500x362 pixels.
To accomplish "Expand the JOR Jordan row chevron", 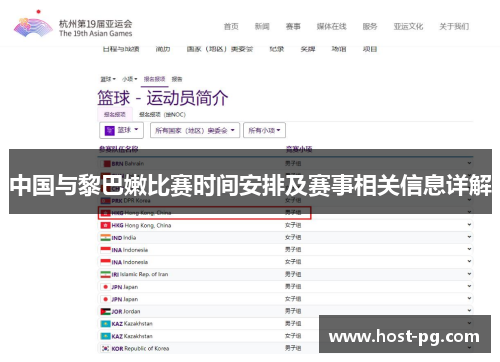I will click(x=469, y=311).
